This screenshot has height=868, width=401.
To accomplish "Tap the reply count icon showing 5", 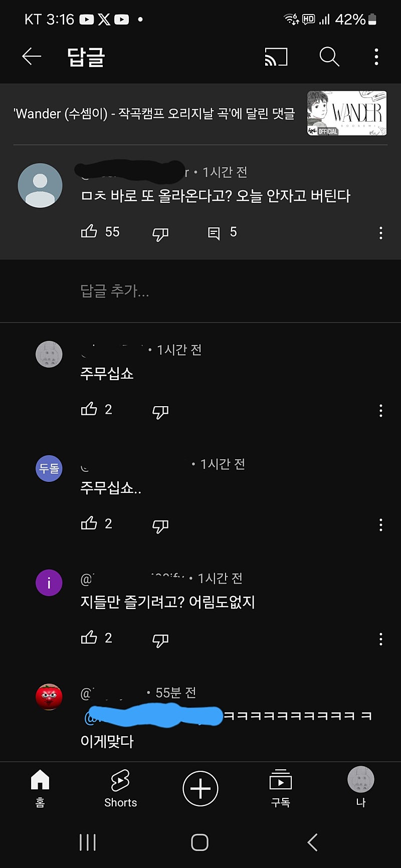I will coord(214,233).
